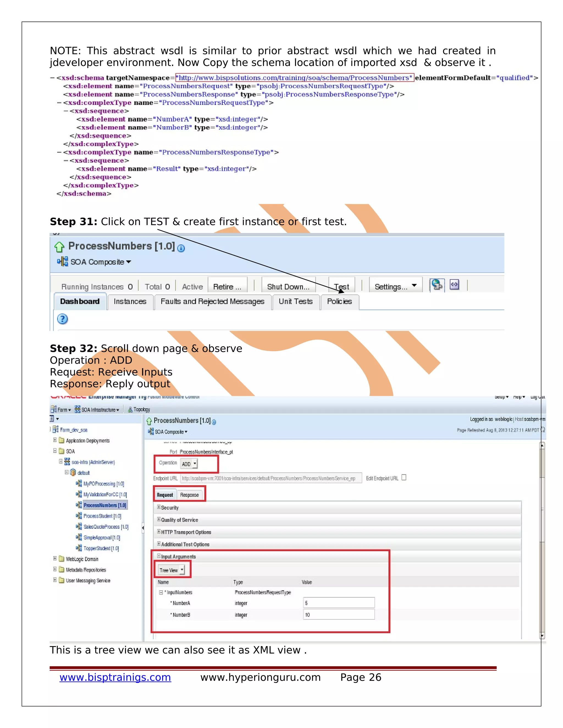This screenshot has height=728, width=563.
Task: Click the soa-infra server icon in tree
Action: 67,462
